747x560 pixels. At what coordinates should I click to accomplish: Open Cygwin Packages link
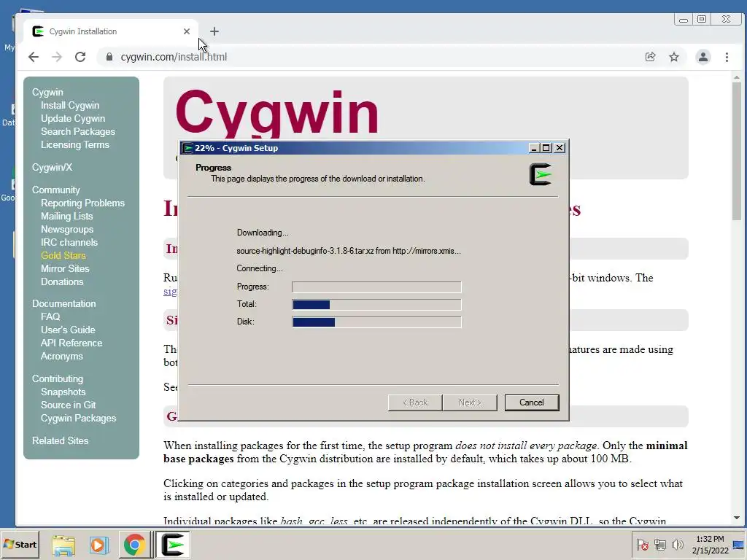tap(78, 418)
